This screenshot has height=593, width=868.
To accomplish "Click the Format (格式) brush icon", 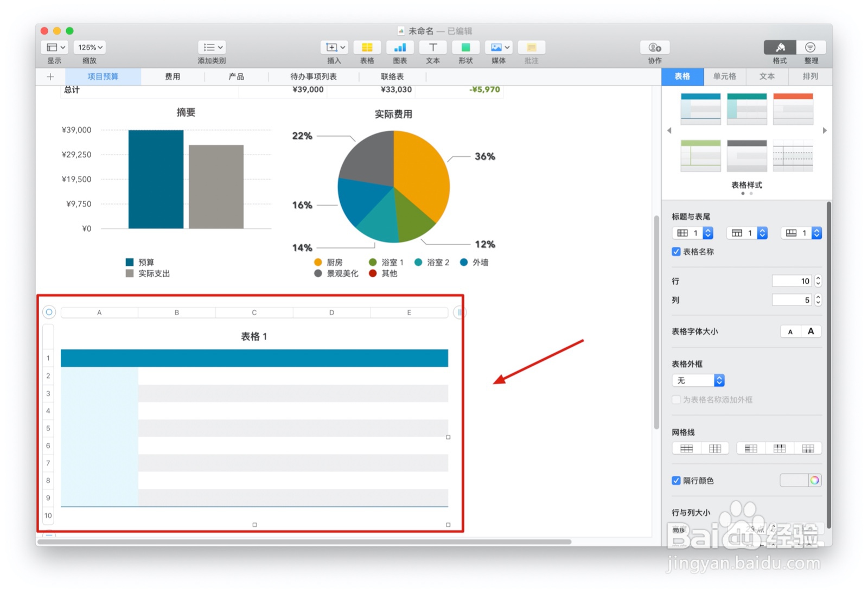I will (x=780, y=48).
